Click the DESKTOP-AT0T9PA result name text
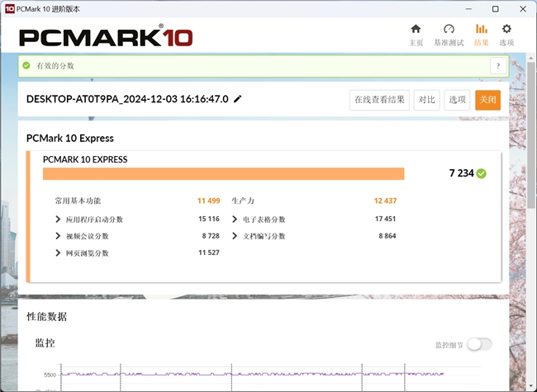This screenshot has height=392, width=537. tap(127, 99)
